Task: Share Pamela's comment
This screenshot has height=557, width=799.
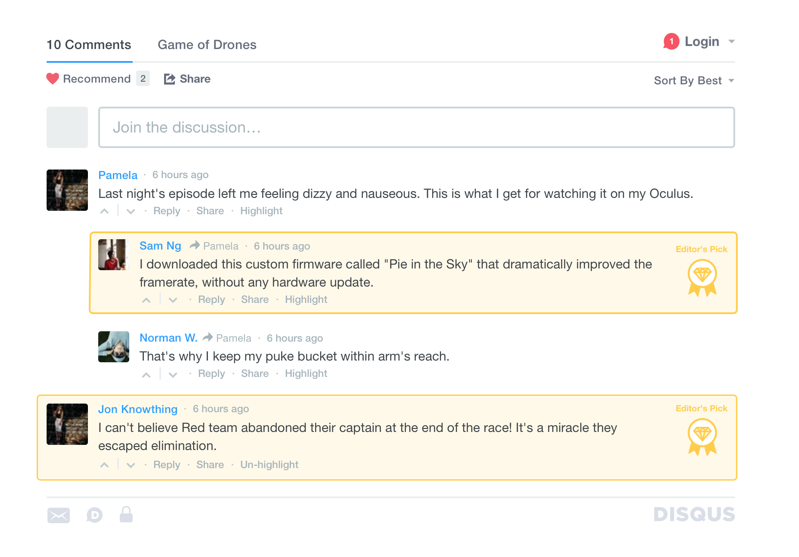Action: [x=210, y=211]
